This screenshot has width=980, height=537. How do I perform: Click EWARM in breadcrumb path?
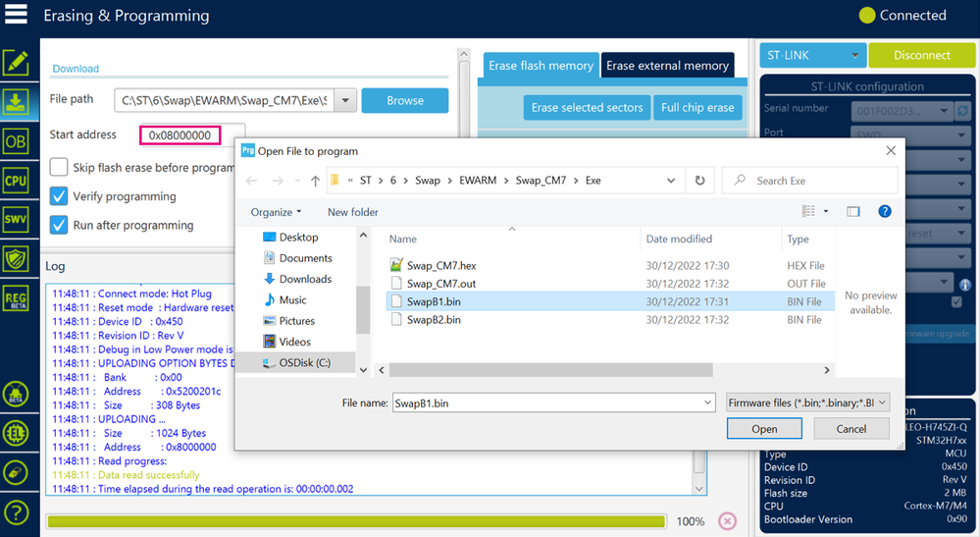tap(478, 180)
